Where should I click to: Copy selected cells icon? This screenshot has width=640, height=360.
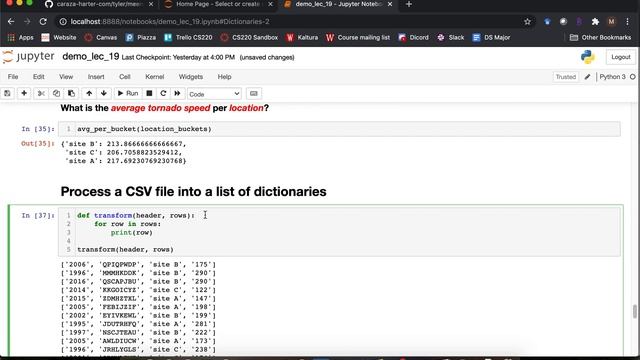click(x=56, y=93)
